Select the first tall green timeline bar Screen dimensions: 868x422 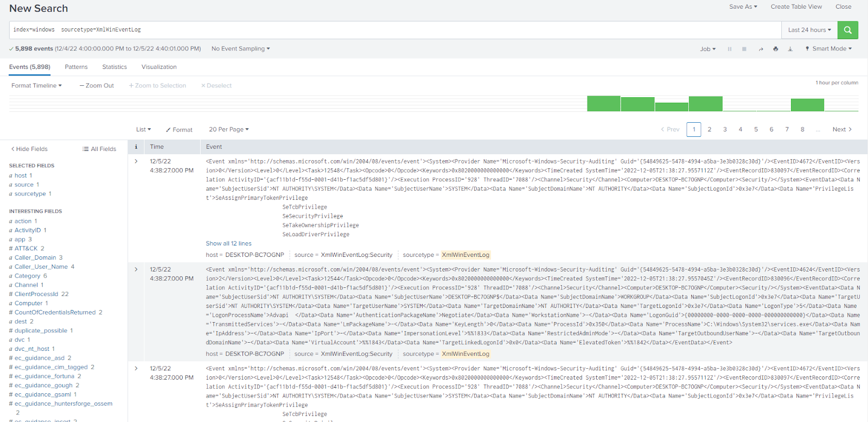pyautogui.click(x=603, y=104)
